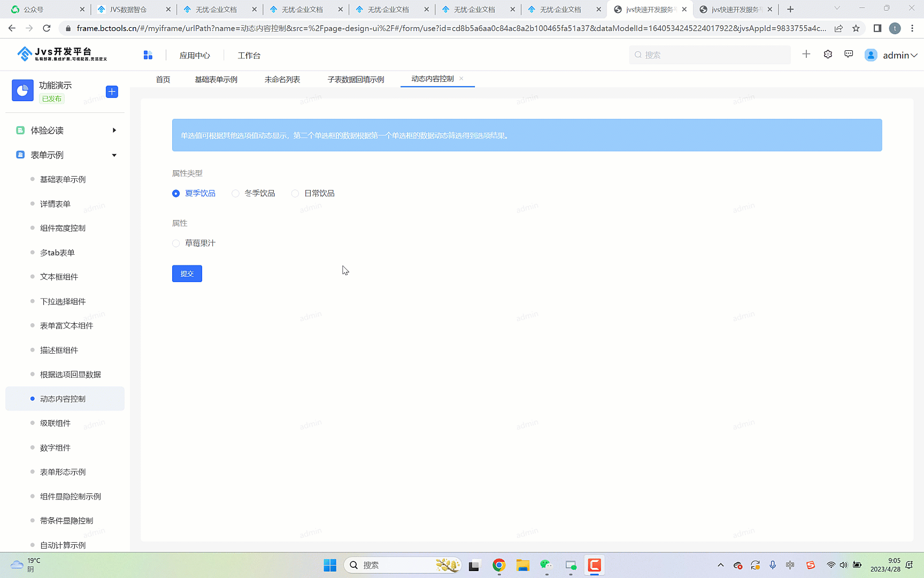Image resolution: width=924 pixels, height=578 pixels.
Task: Click the 提交 submit button
Action: tap(187, 273)
